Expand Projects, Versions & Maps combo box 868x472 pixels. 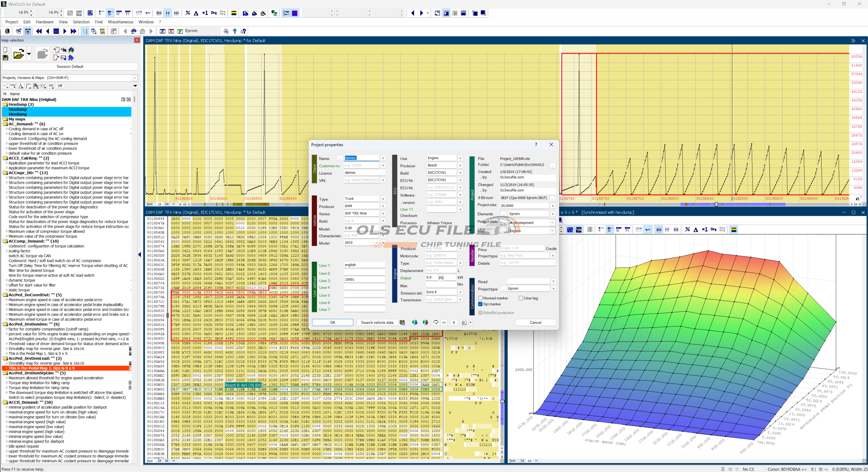click(x=135, y=78)
